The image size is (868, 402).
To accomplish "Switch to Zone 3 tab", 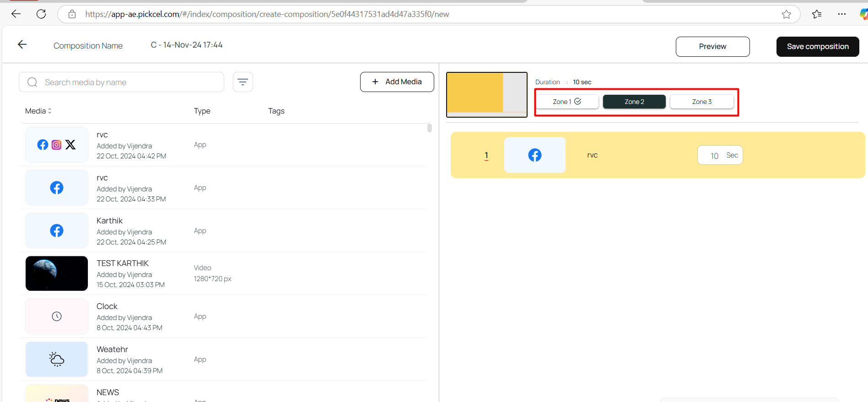I will pyautogui.click(x=701, y=102).
